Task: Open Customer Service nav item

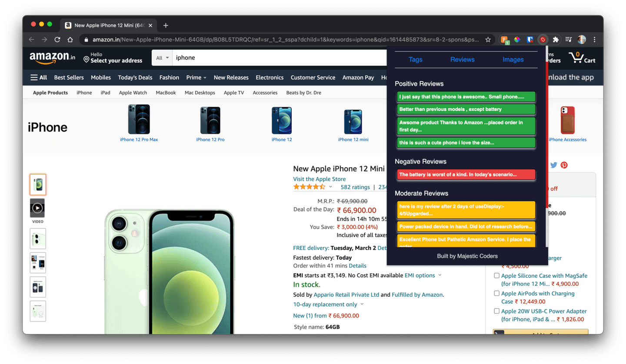Action: tap(313, 77)
